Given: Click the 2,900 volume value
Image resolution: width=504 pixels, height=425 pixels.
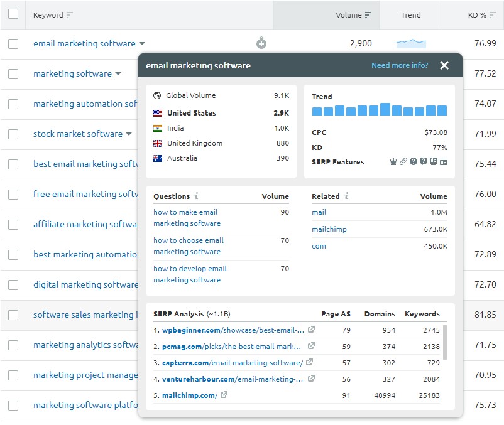Looking at the screenshot, I should (361, 43).
